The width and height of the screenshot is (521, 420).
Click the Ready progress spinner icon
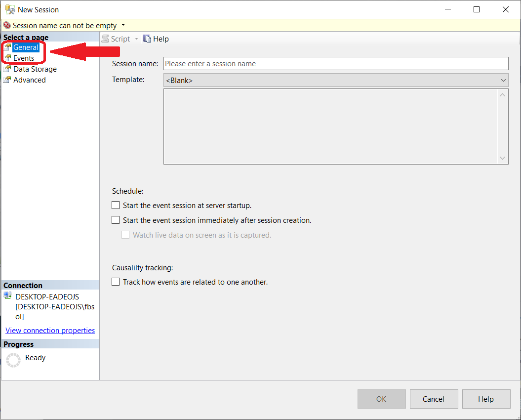[13, 360]
